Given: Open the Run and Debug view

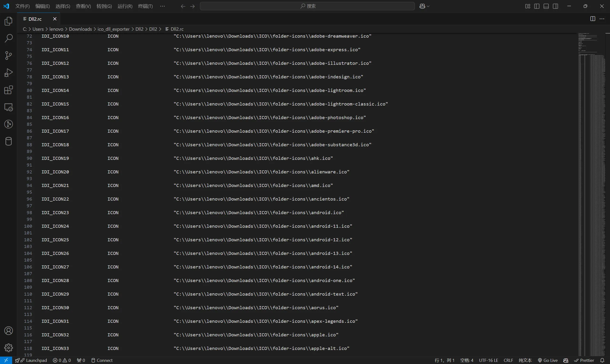Looking at the screenshot, I should (9, 73).
